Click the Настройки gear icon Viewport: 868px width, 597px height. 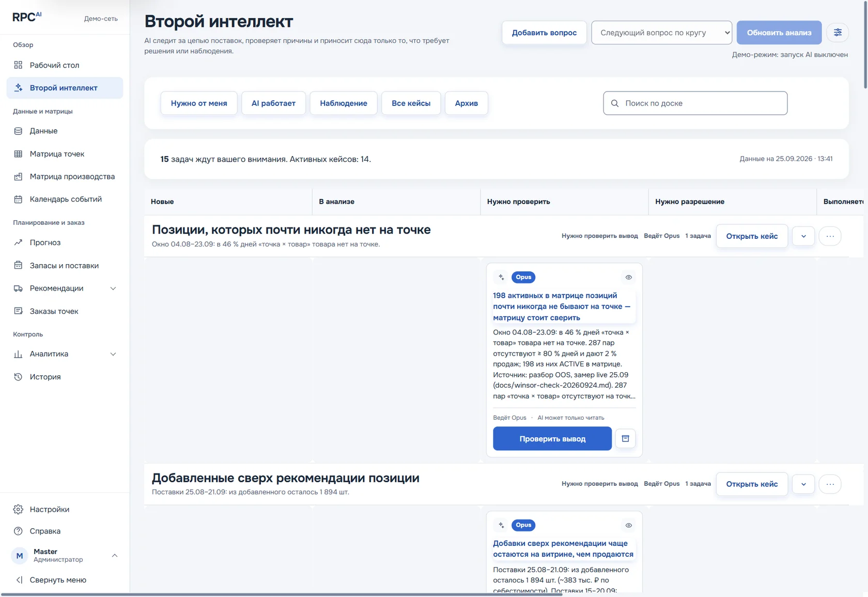click(18, 510)
